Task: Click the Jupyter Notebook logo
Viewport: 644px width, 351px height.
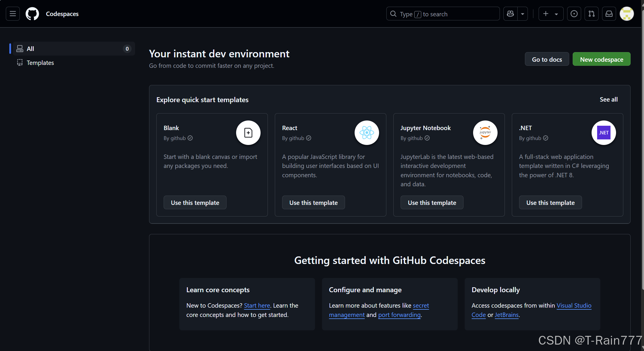Action: pos(485,133)
